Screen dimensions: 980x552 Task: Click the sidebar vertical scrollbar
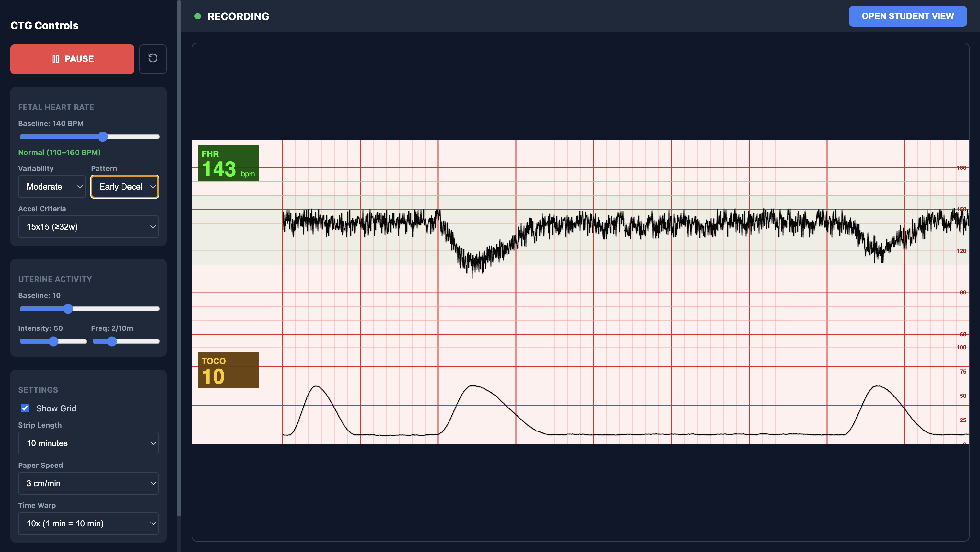point(179,259)
